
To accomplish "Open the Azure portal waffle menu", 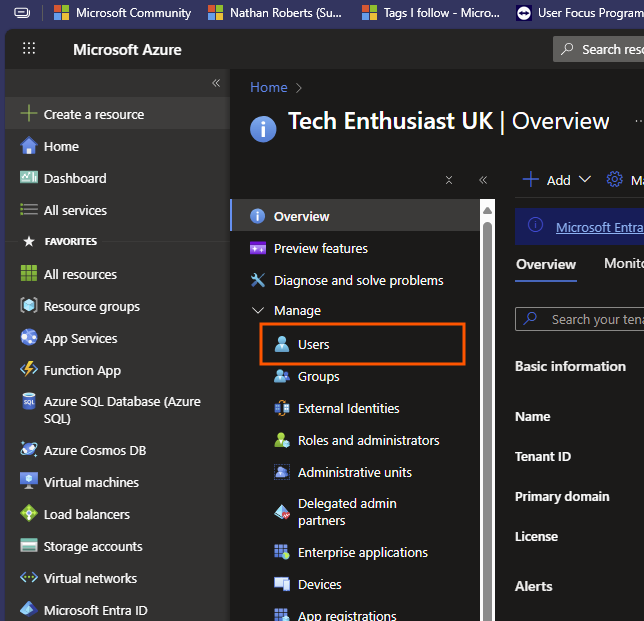I will (29, 49).
